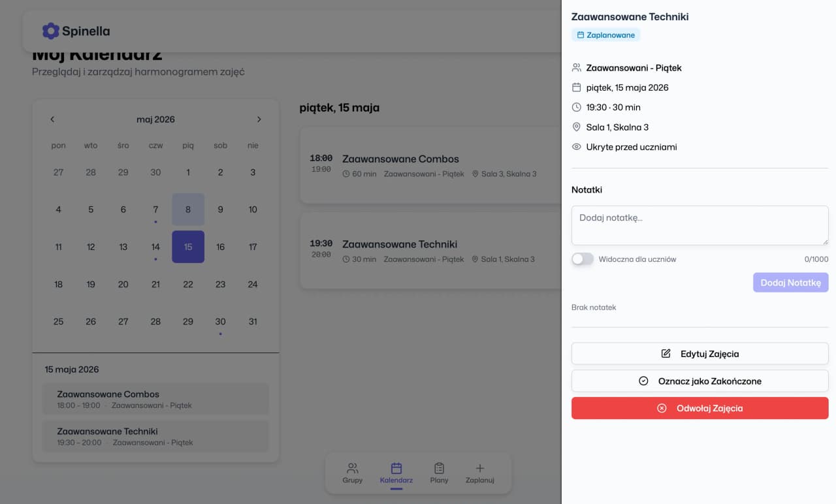Open Kalendarz tab in bottom navigation
Image resolution: width=836 pixels, height=504 pixels.
[396, 473]
